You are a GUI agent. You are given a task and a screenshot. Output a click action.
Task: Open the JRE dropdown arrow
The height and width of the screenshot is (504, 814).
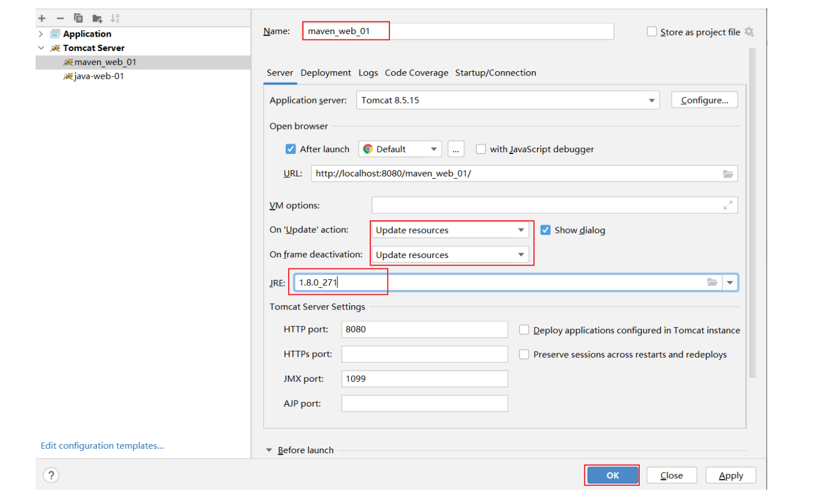pos(730,283)
